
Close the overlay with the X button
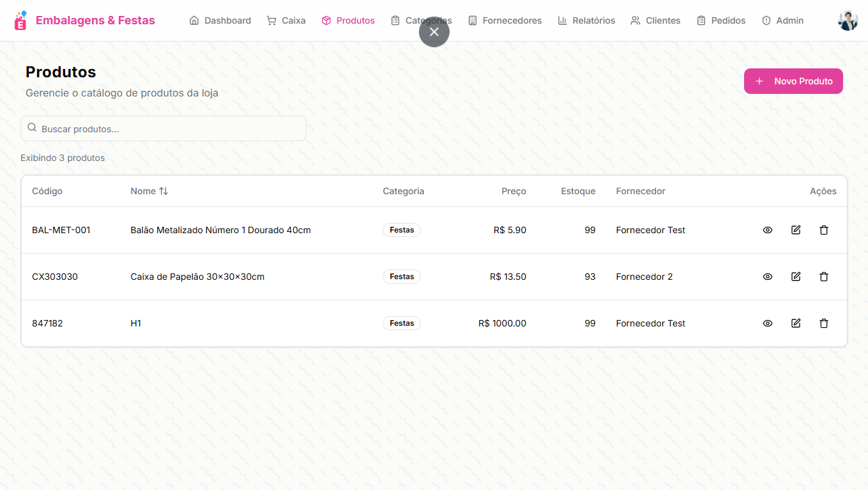(x=434, y=32)
